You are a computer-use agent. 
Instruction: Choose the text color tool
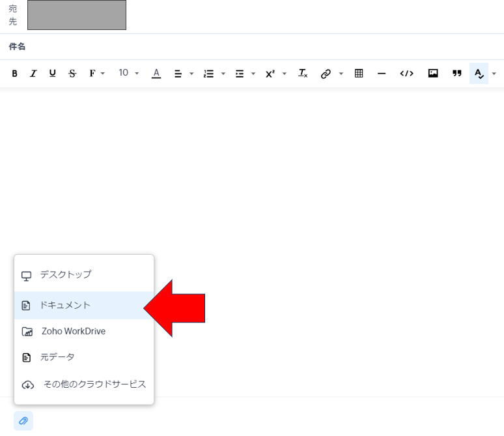click(x=156, y=74)
